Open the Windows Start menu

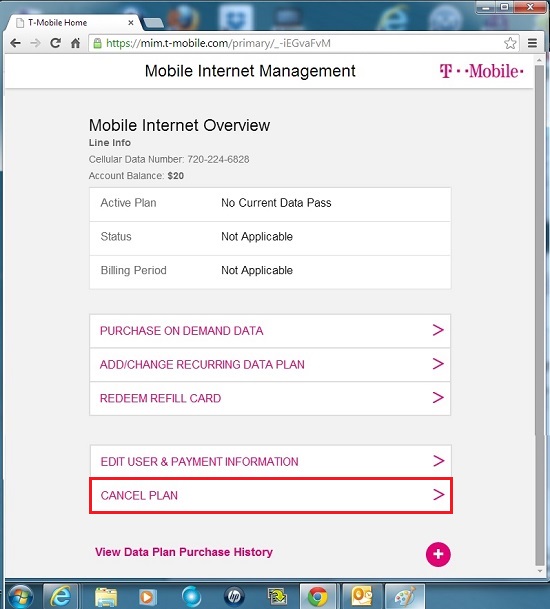click(x=20, y=597)
